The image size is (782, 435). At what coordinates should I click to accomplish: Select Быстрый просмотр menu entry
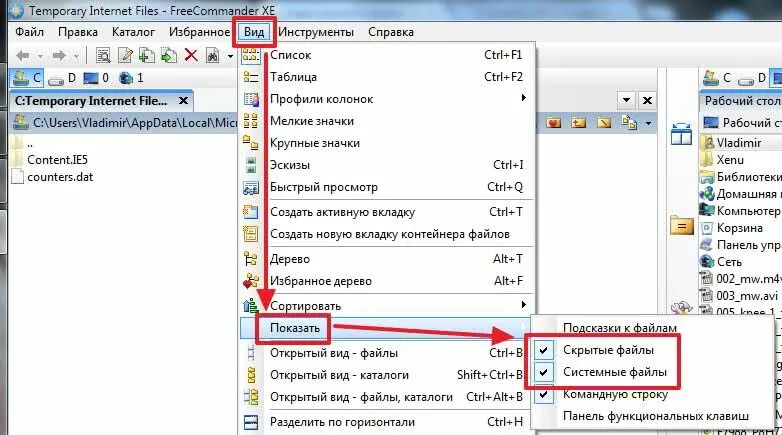[387, 187]
